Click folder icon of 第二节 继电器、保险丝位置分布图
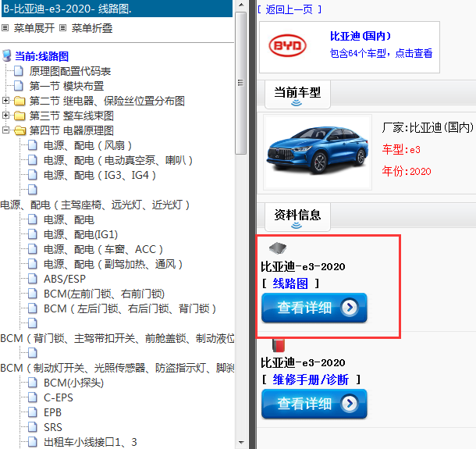Viewport: 476px width, 449px height. click(x=20, y=101)
